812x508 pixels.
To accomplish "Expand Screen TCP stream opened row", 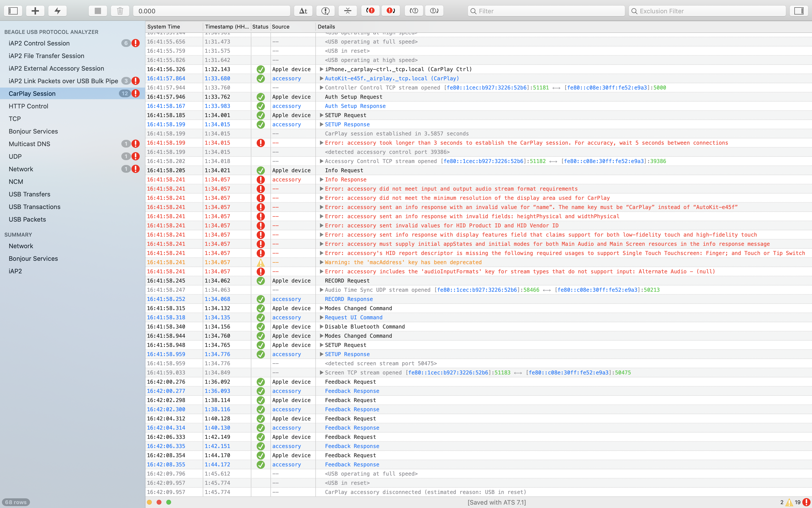I will coord(321,372).
